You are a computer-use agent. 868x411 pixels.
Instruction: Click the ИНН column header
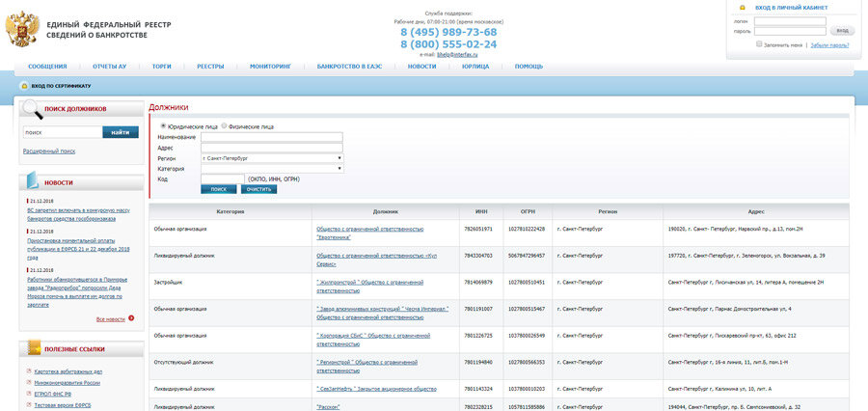[481, 211]
